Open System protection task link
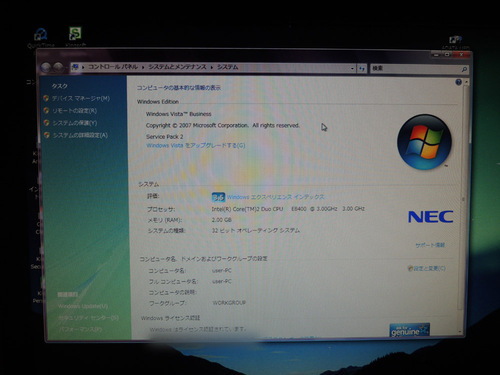500x375 pixels. pyautogui.click(x=75, y=123)
